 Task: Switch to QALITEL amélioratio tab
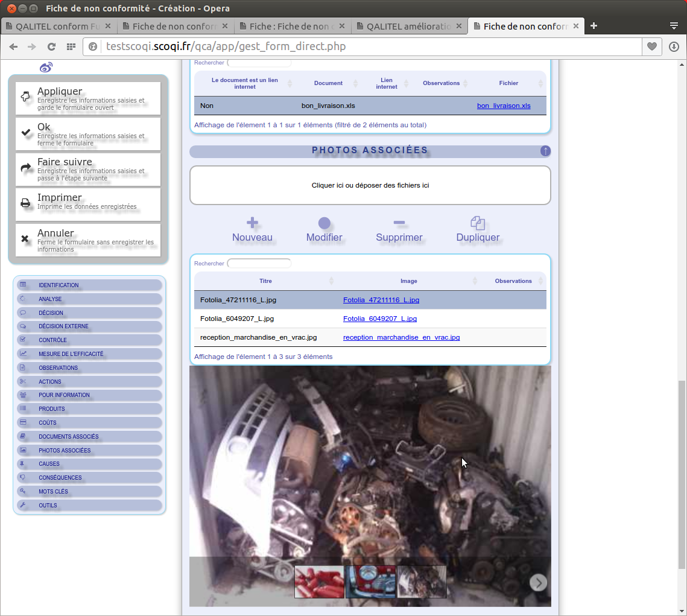(409, 27)
